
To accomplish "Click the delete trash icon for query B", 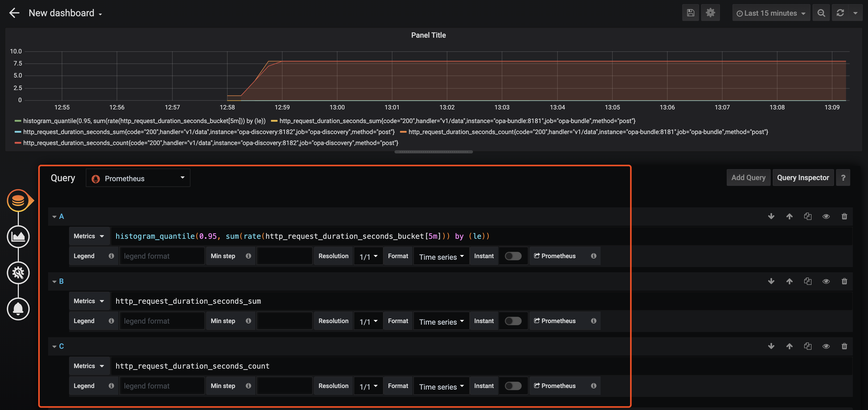I will [x=845, y=281].
